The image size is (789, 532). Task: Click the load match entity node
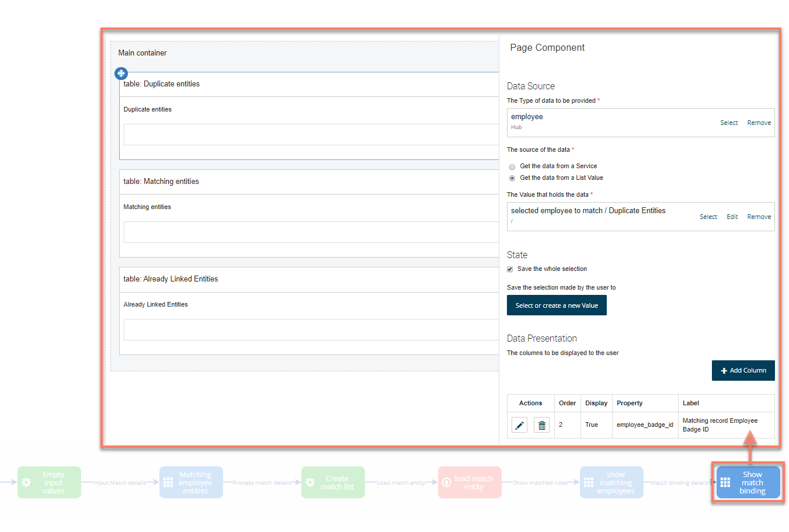pyautogui.click(x=470, y=482)
